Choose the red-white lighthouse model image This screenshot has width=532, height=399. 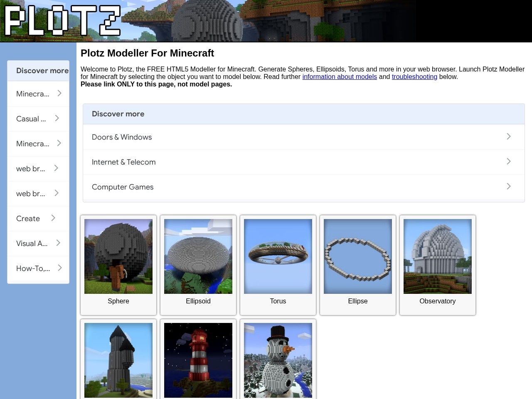(x=198, y=360)
